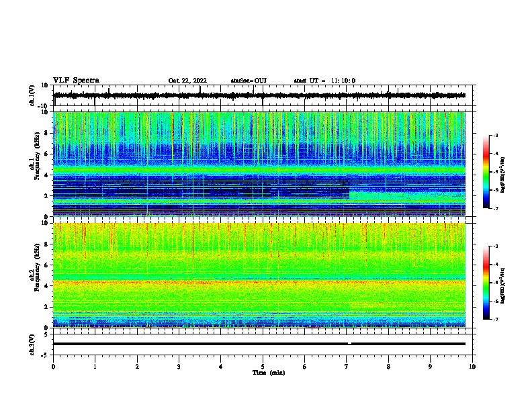Viewport: 532px width, 411px height.
Task: Click the "ch.1(V)" axis label
Action: [x=33, y=96]
